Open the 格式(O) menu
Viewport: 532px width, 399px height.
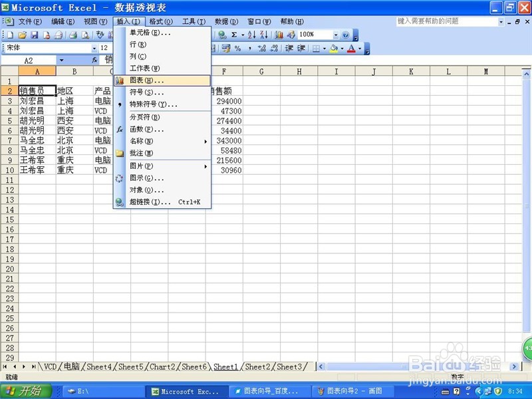point(161,22)
